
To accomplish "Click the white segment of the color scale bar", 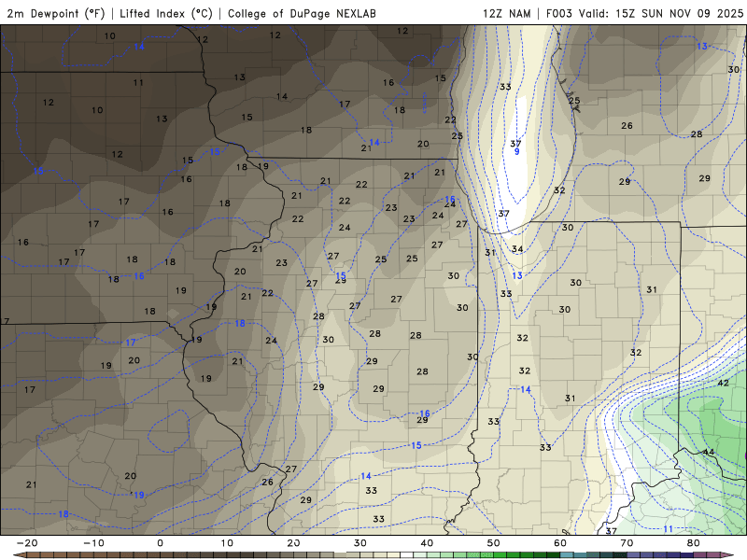I will [407, 555].
